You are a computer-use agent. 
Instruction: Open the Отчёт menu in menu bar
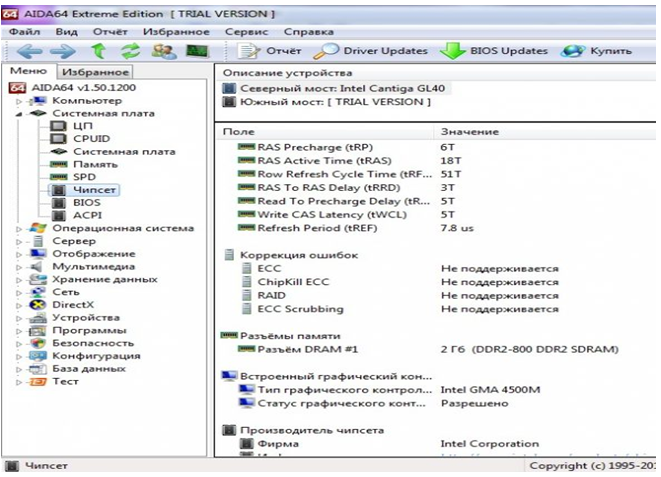tap(110, 32)
